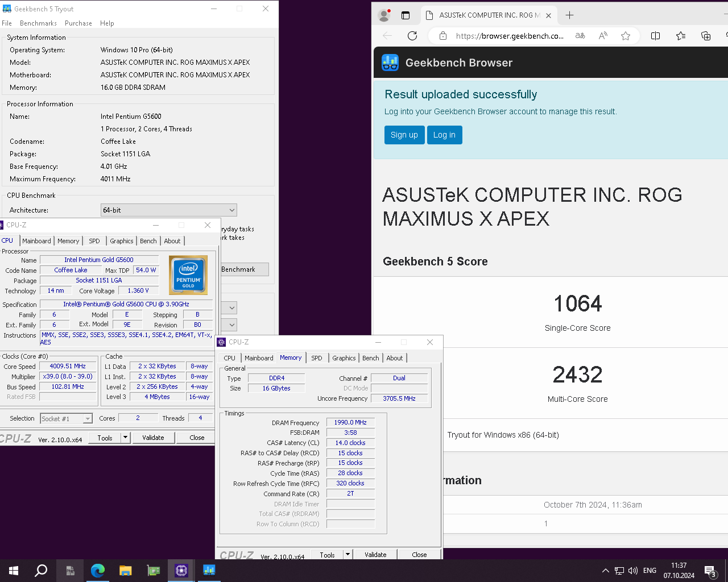Click the Single-Core Score 1064

point(578,304)
